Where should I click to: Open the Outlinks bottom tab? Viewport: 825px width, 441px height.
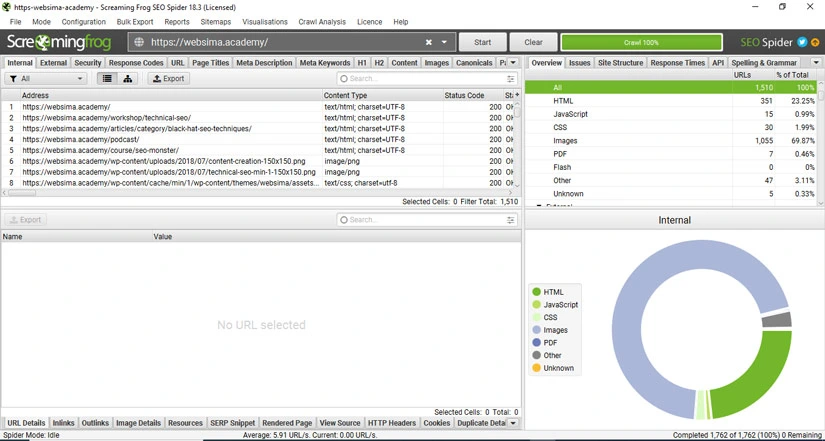click(x=95, y=423)
